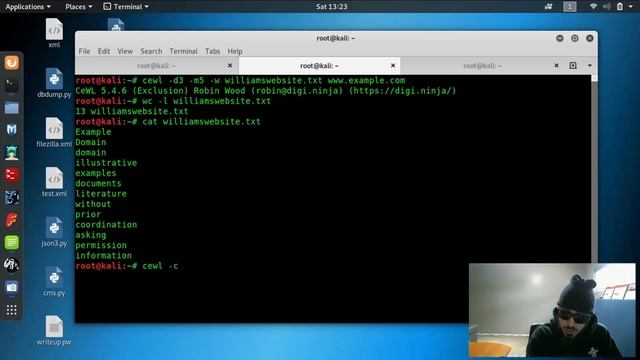Launch the red Burp-style icon in the dock

(x=11, y=175)
